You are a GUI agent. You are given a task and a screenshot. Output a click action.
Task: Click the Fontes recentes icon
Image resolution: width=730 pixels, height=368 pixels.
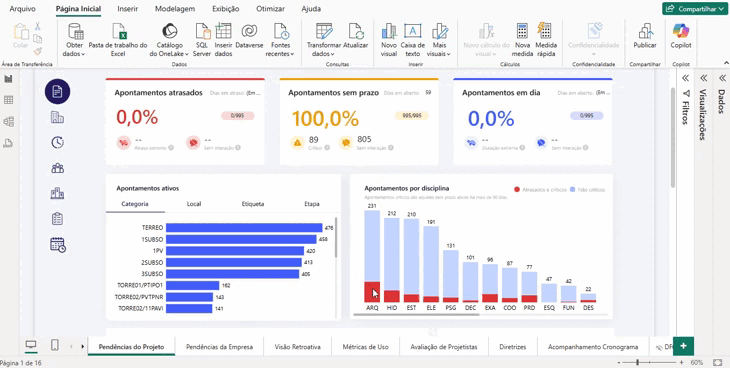pos(281,31)
